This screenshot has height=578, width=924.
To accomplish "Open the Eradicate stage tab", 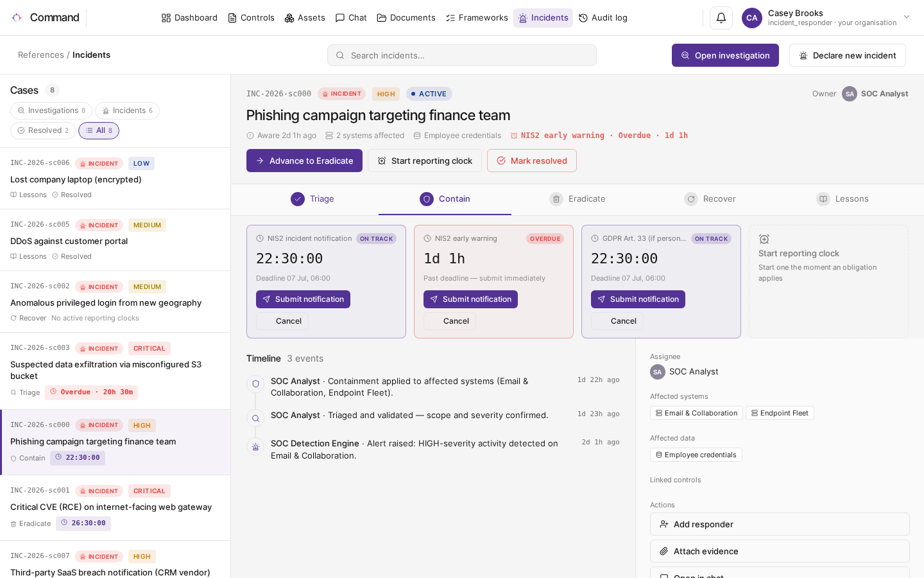I will coord(577,199).
